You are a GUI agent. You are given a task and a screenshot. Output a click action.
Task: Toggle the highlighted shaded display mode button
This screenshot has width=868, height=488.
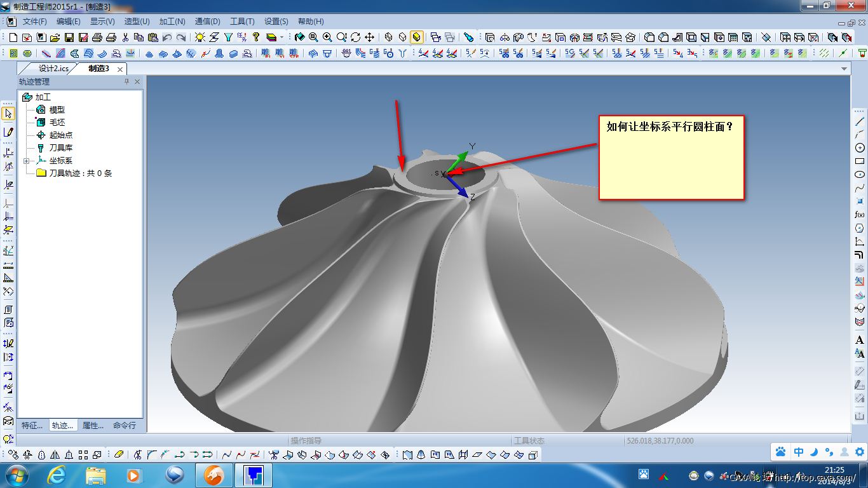tap(417, 37)
